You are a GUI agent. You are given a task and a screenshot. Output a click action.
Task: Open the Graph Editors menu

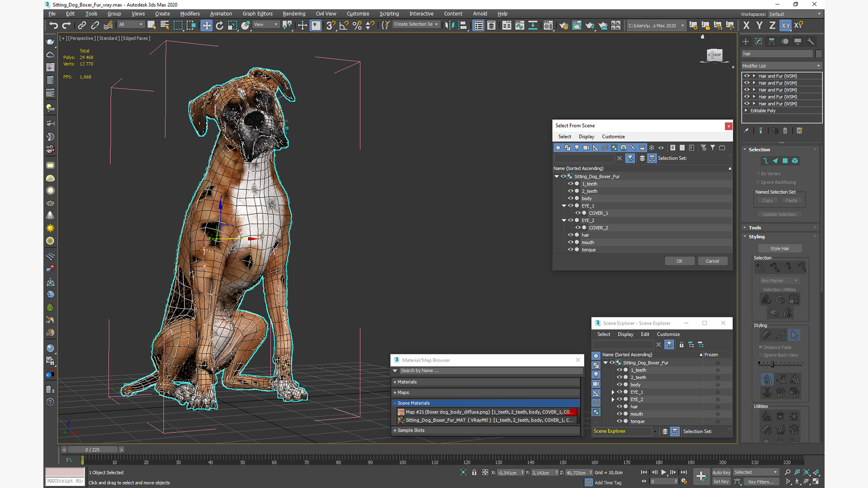[x=258, y=14]
